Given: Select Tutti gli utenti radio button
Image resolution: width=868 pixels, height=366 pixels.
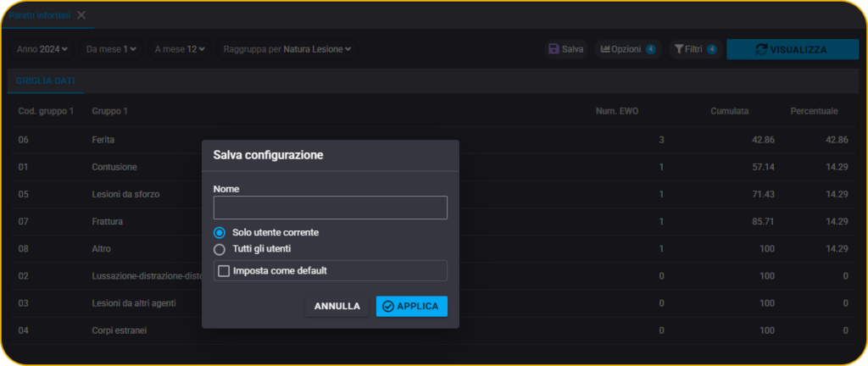Looking at the screenshot, I should (x=220, y=249).
